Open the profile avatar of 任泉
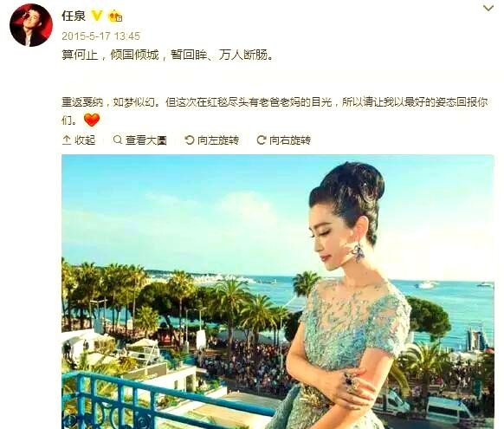Viewport: 504px width, 429px height. pos(31,25)
